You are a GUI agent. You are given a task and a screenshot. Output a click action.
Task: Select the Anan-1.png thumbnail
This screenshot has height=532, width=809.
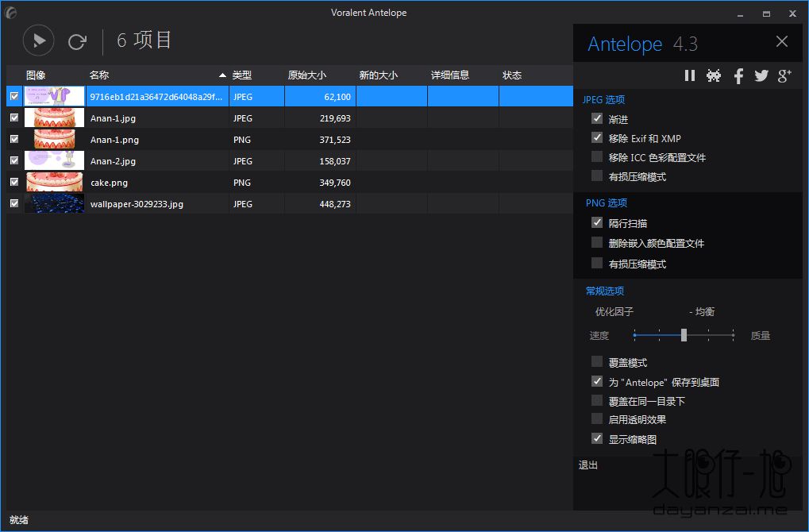click(x=54, y=139)
